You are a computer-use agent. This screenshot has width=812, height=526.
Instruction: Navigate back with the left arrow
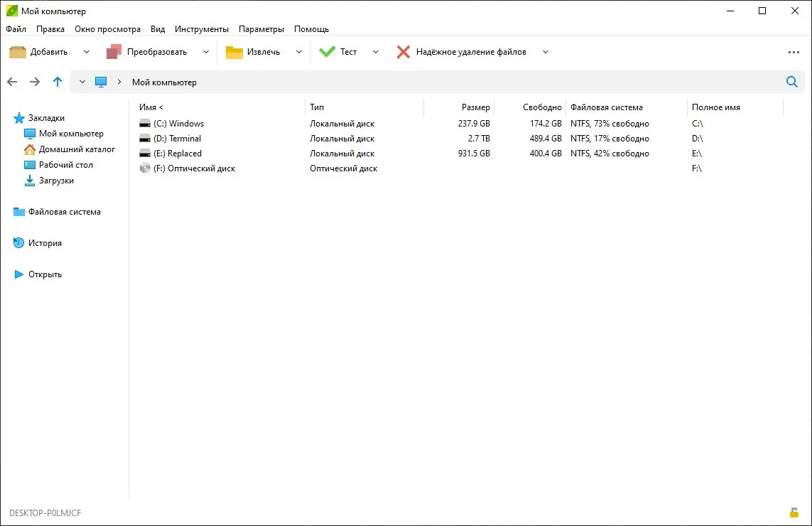pos(12,82)
